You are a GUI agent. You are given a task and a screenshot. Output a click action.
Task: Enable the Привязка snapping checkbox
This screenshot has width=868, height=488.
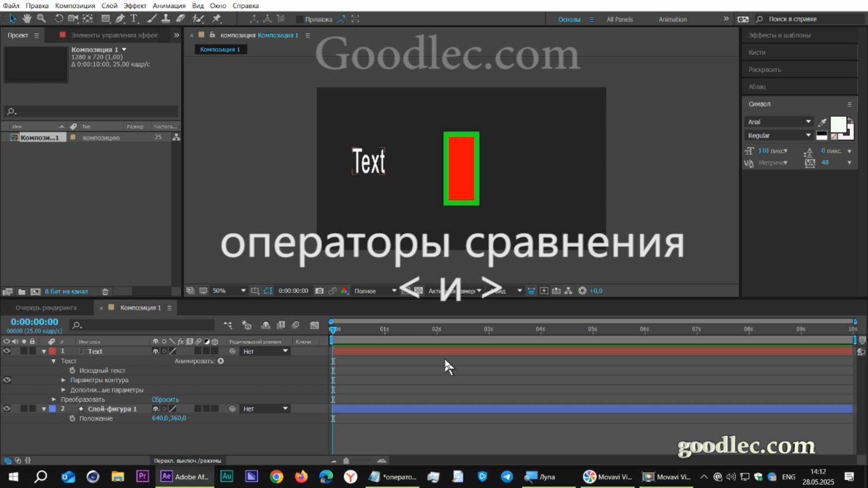pos(300,18)
